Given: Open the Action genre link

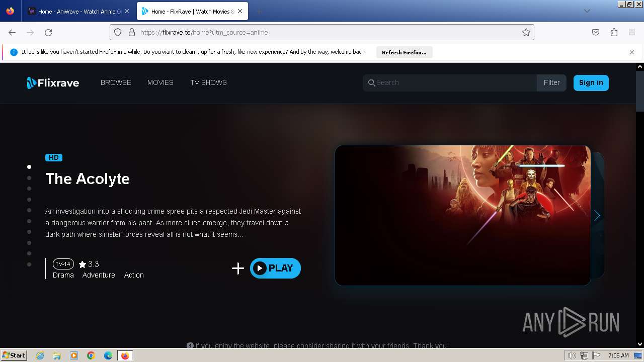Looking at the screenshot, I should coord(134,275).
